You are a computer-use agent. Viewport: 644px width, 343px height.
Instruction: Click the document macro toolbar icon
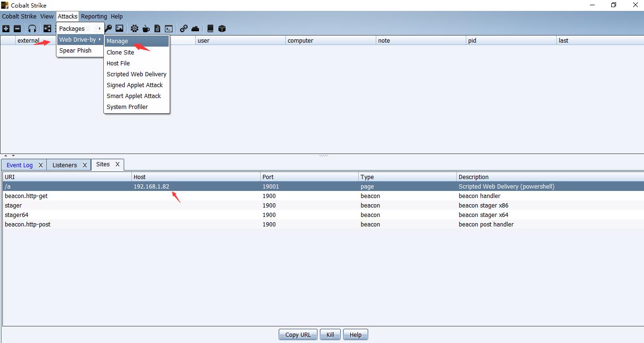click(157, 29)
